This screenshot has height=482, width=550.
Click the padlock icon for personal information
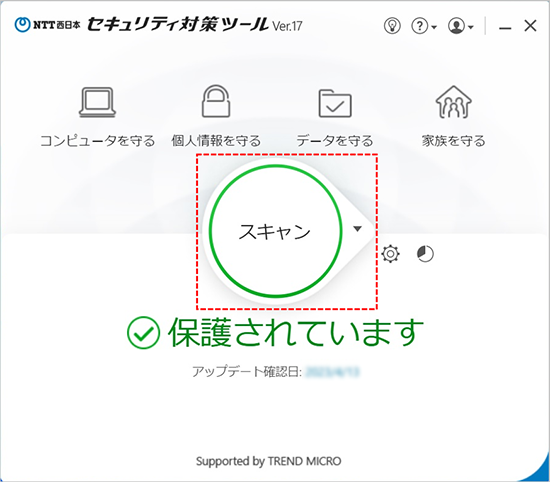216,101
